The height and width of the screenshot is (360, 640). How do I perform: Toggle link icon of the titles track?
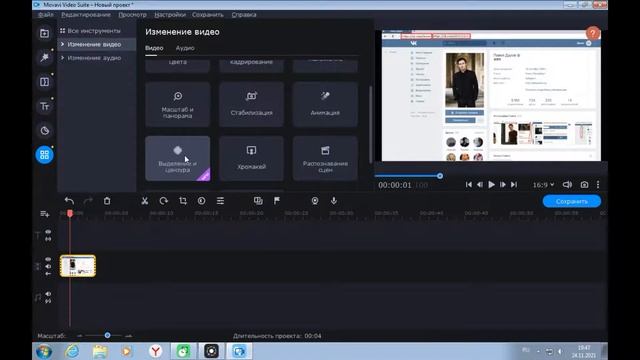coord(48,239)
